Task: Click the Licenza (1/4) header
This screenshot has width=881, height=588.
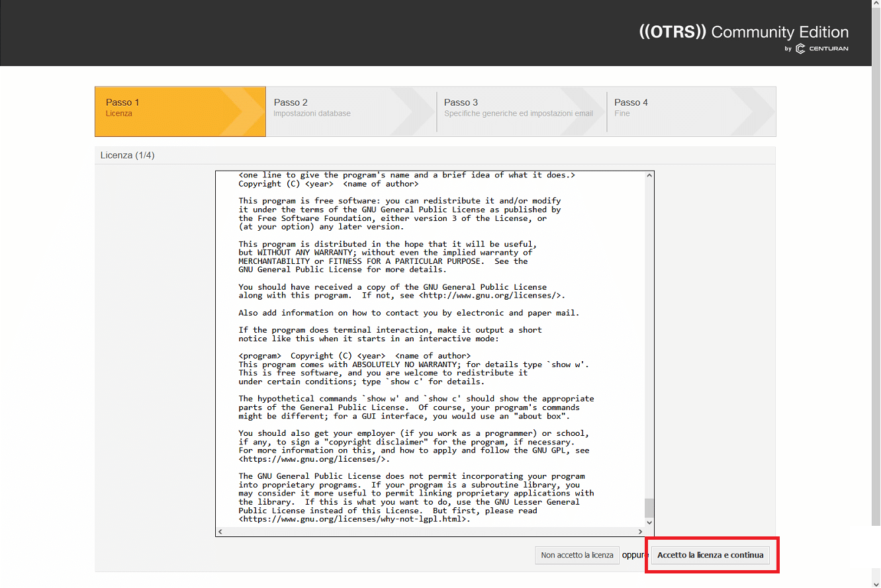Action: point(127,155)
